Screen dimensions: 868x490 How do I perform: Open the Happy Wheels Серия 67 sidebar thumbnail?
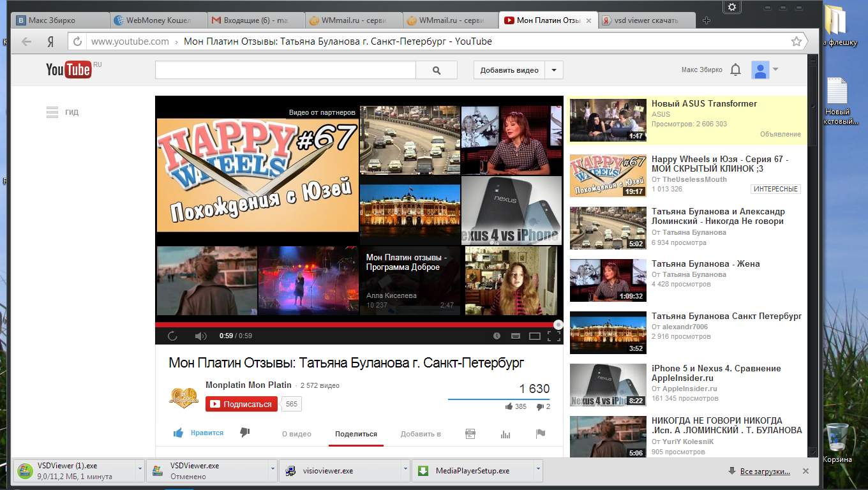point(608,175)
